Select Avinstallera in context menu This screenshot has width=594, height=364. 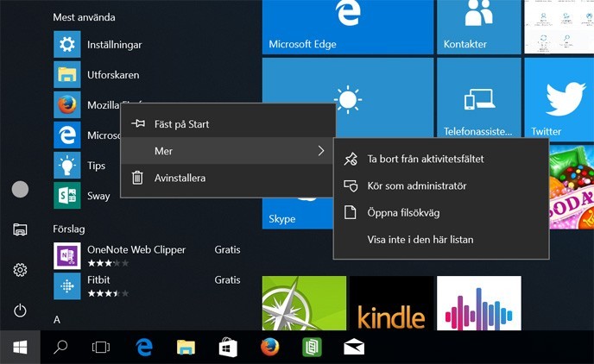228,178
